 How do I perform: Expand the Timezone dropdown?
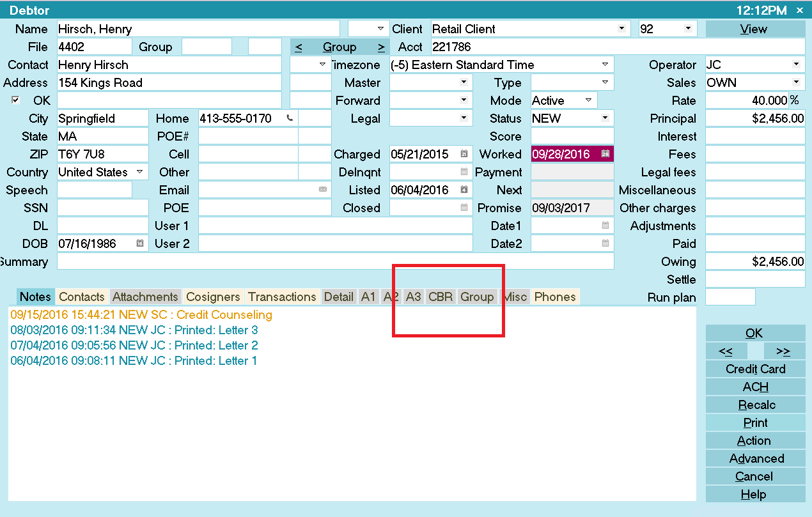tap(605, 65)
